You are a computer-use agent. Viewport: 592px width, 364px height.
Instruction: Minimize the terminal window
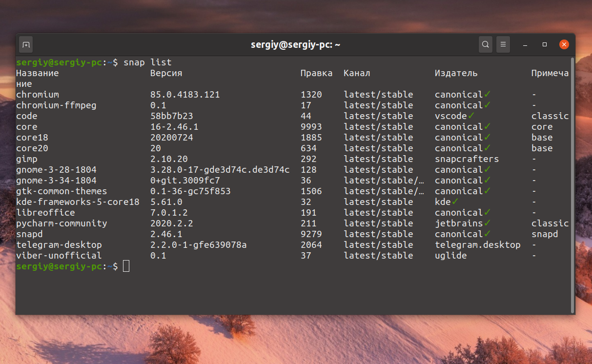point(525,45)
